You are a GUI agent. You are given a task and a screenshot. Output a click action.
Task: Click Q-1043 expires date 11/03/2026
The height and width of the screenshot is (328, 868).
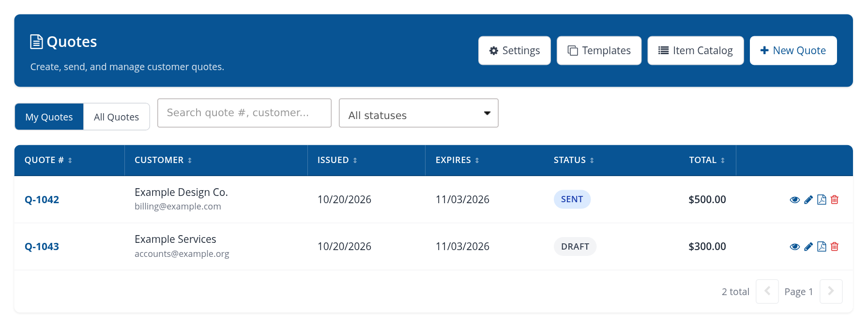(462, 246)
